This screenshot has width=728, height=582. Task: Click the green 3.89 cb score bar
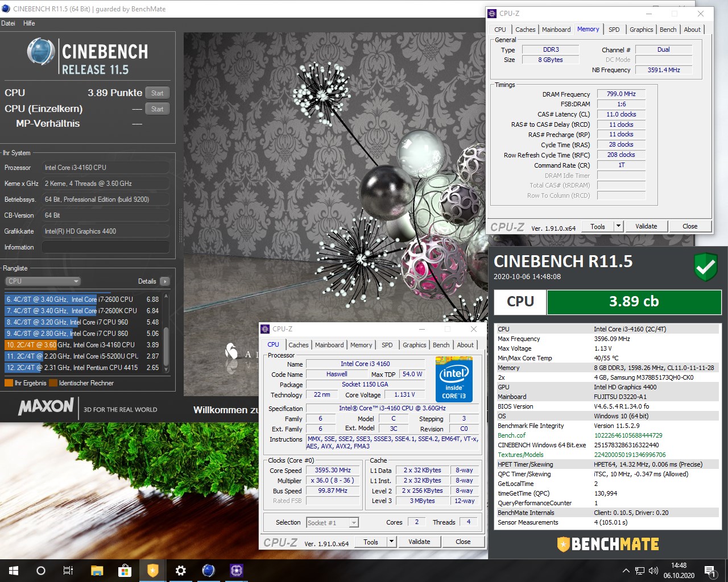(x=634, y=302)
